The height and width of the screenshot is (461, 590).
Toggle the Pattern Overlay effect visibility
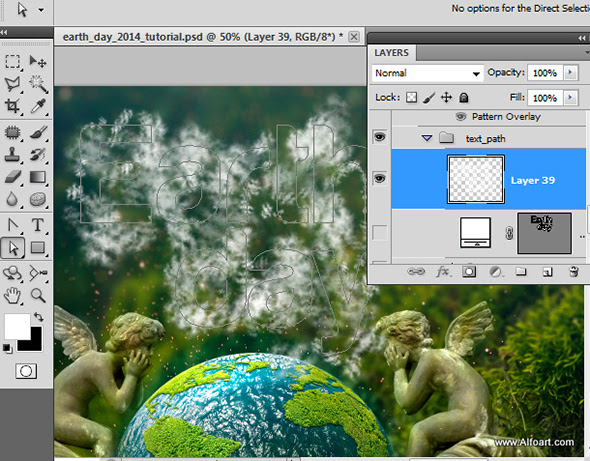[x=461, y=117]
